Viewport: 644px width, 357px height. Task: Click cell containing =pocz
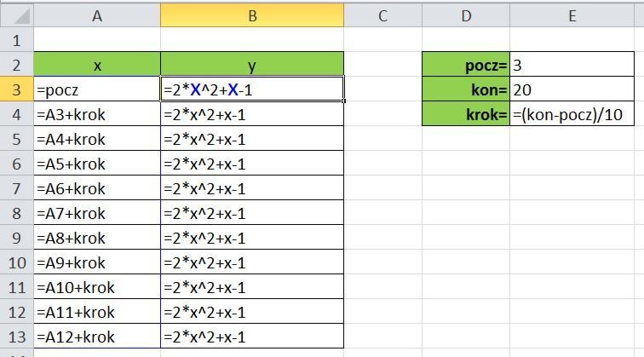(x=97, y=89)
